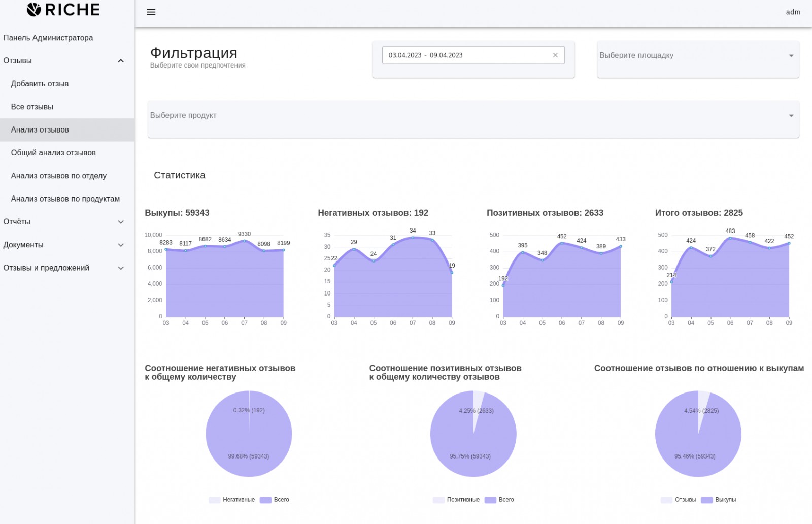Open the Выберите продукт dropdown

coord(473,119)
